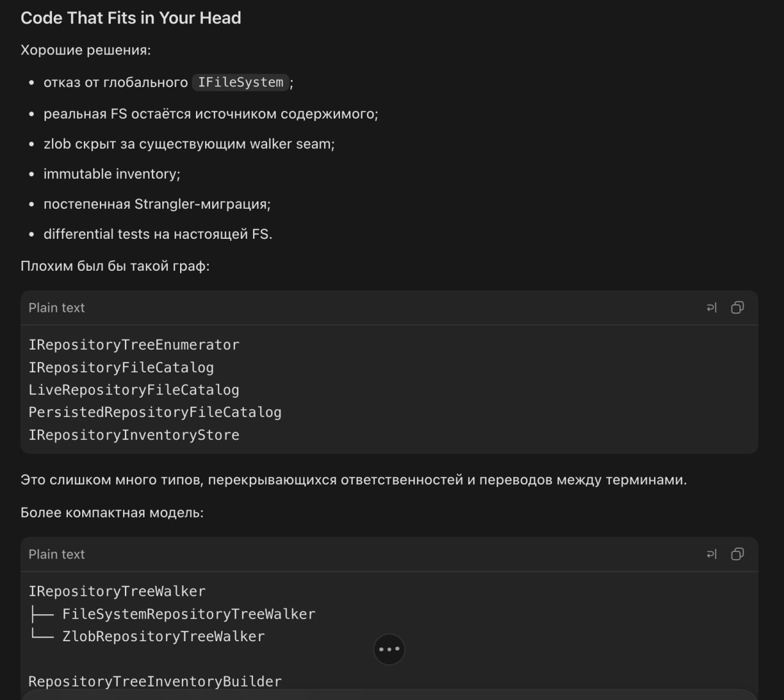The width and height of the screenshot is (784, 700).
Task: Click the Plain text label of the second block
Action: (x=56, y=554)
